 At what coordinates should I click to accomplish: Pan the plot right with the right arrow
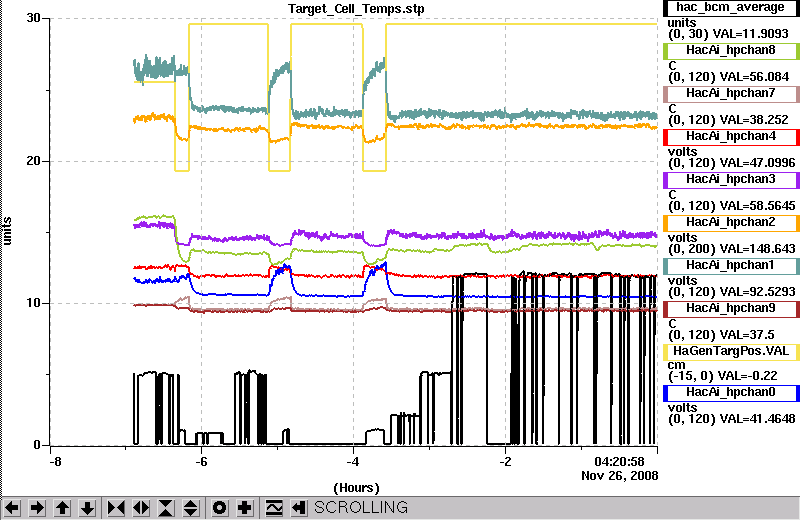coord(37,508)
